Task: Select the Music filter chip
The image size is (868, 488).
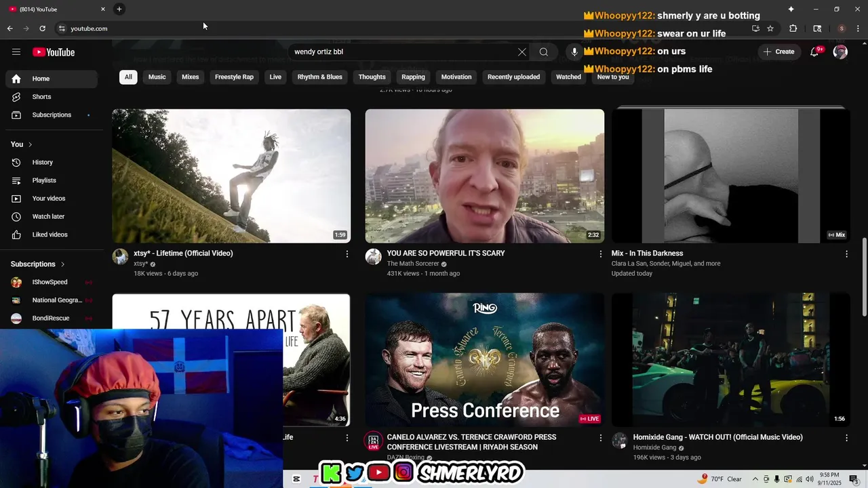Action: [157, 77]
